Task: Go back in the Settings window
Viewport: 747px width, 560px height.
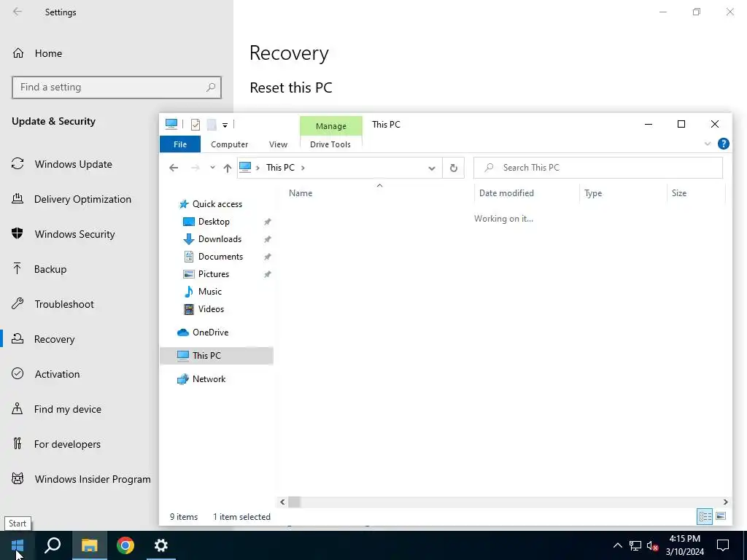Action: coord(18,12)
